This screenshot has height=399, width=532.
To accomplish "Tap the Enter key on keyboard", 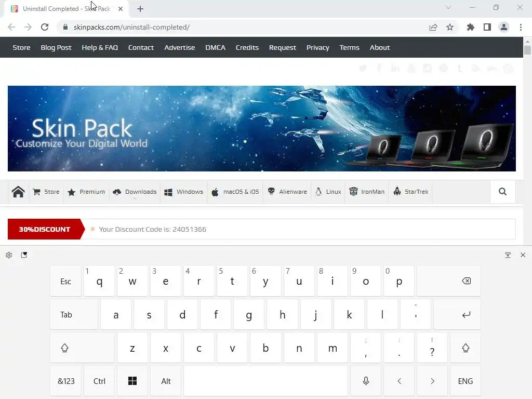I will (457, 314).
